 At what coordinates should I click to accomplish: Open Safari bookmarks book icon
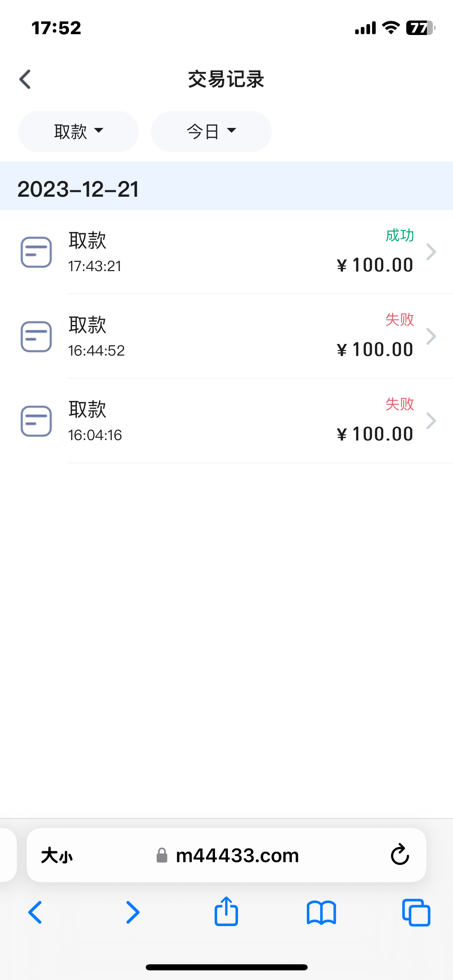(x=321, y=912)
